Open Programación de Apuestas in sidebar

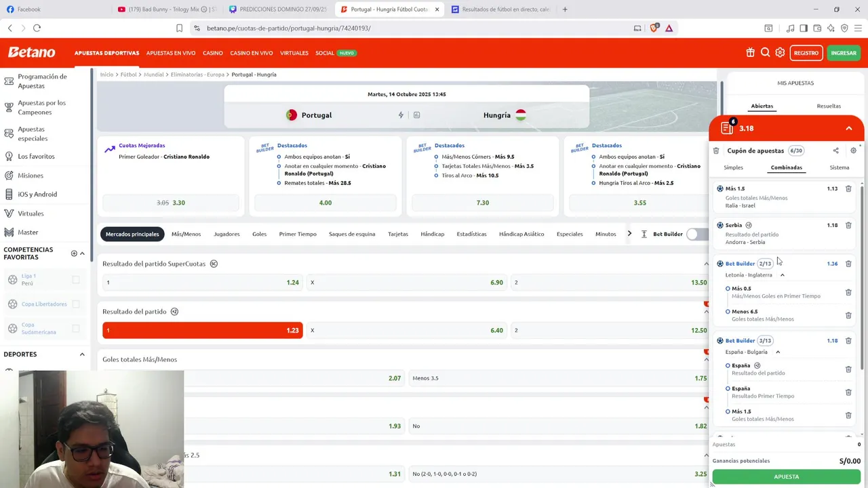(x=42, y=81)
